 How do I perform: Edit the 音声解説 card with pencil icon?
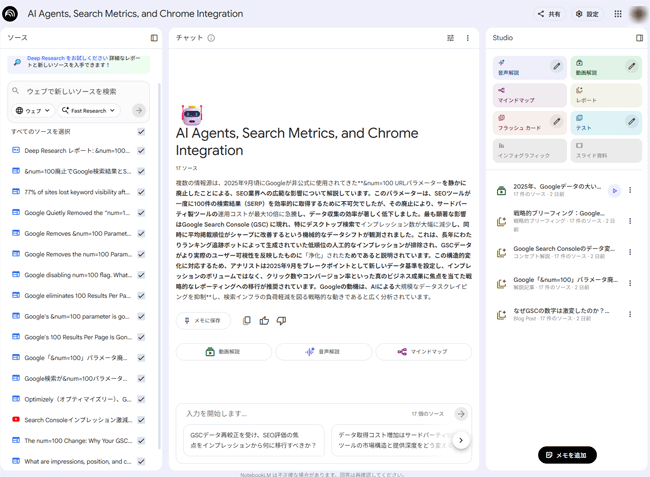pyautogui.click(x=557, y=66)
